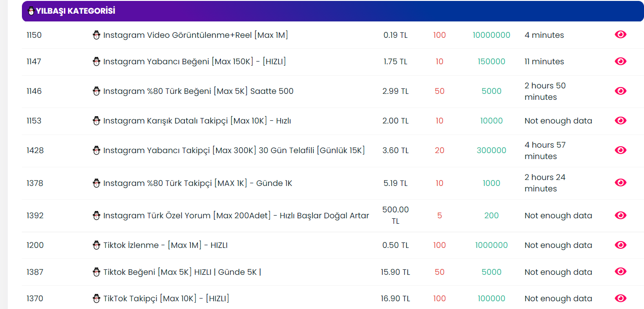Click service ID 1428
644x309 pixels.
coord(35,150)
